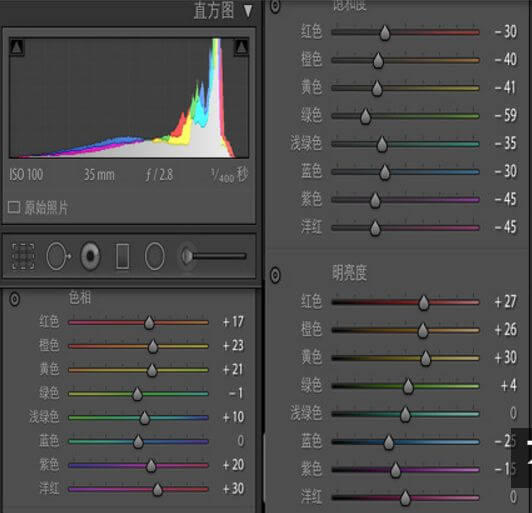532x513 pixels.
Task: Choose the Radial Filter circle tool
Action: coord(155,256)
